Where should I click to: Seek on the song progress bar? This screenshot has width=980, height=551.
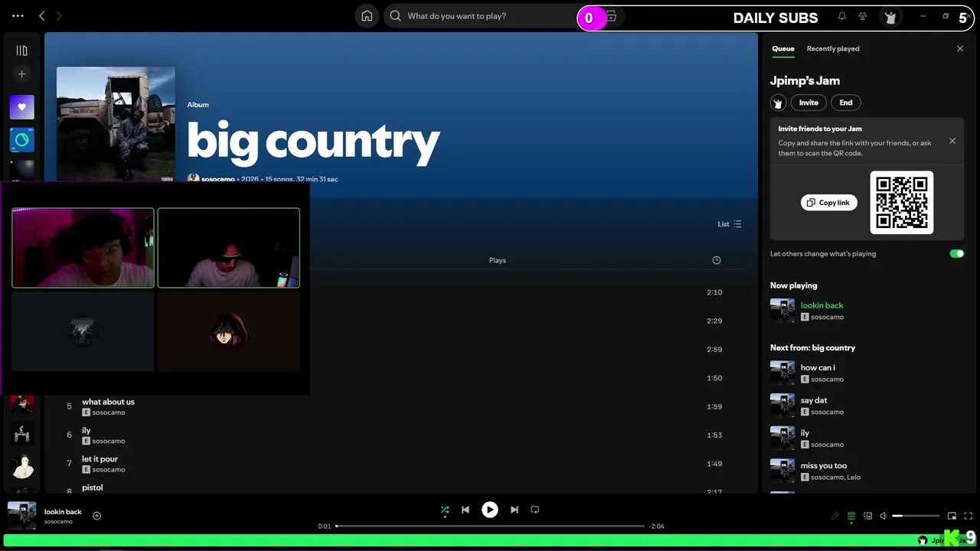coord(490,527)
